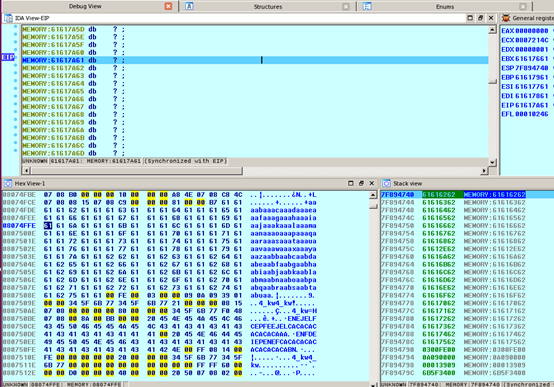This screenshot has width=554, height=387.
Task: Click the Hex View-1 panel icon
Action: pyautogui.click(x=8, y=183)
